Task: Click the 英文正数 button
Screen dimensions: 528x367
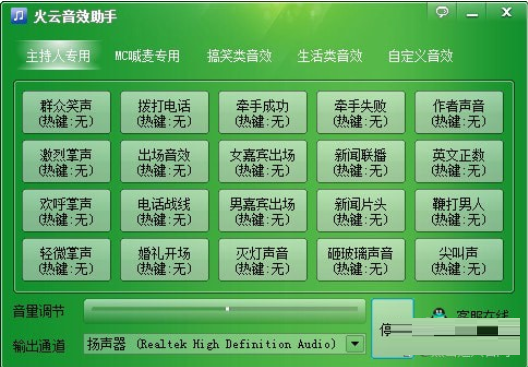Action: click(x=459, y=162)
